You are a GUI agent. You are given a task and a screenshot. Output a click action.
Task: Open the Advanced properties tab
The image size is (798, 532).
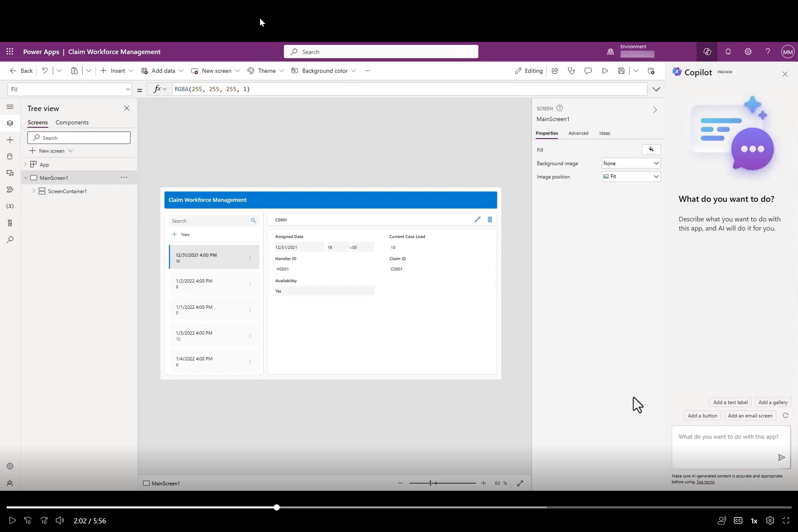point(578,133)
